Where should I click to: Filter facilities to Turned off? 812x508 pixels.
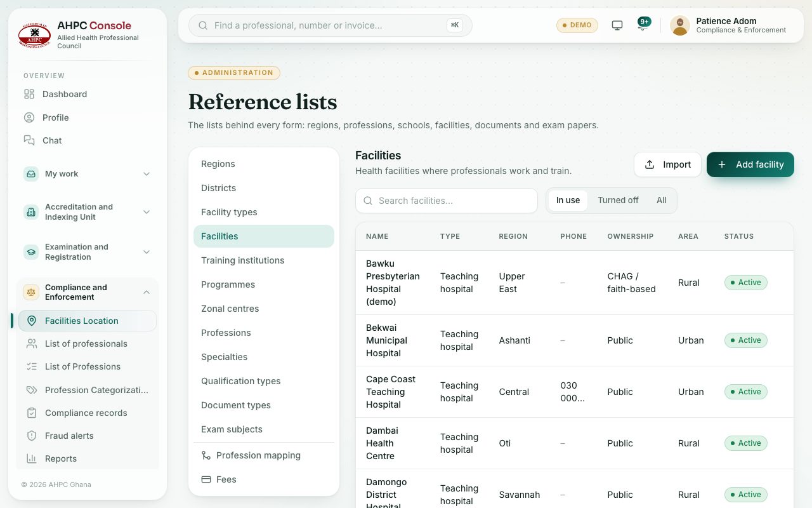(618, 200)
